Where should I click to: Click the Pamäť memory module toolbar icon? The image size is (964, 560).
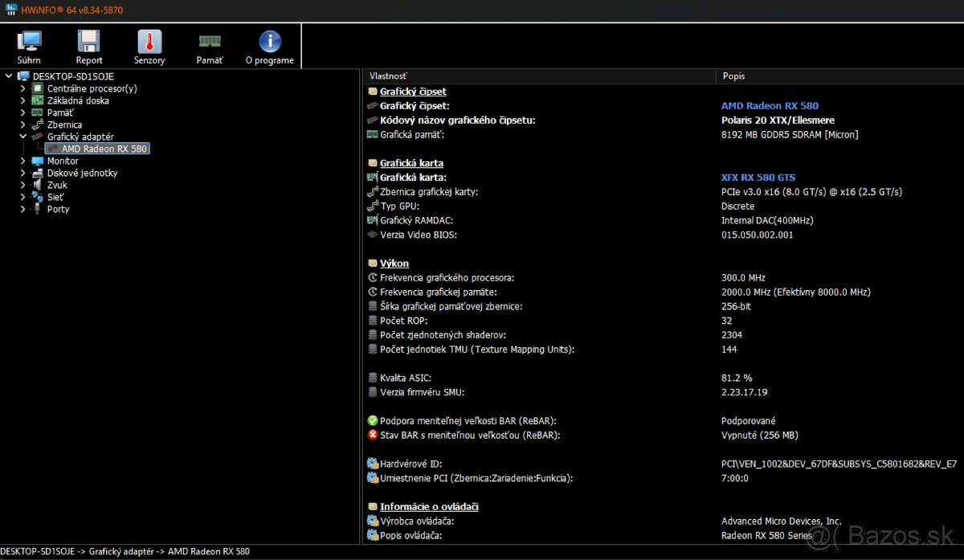tap(210, 47)
